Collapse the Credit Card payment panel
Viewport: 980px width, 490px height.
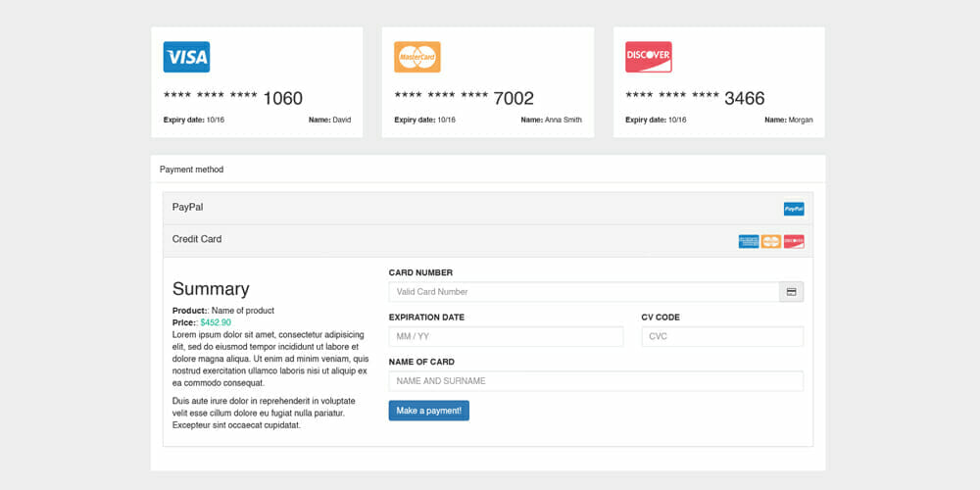pos(197,239)
